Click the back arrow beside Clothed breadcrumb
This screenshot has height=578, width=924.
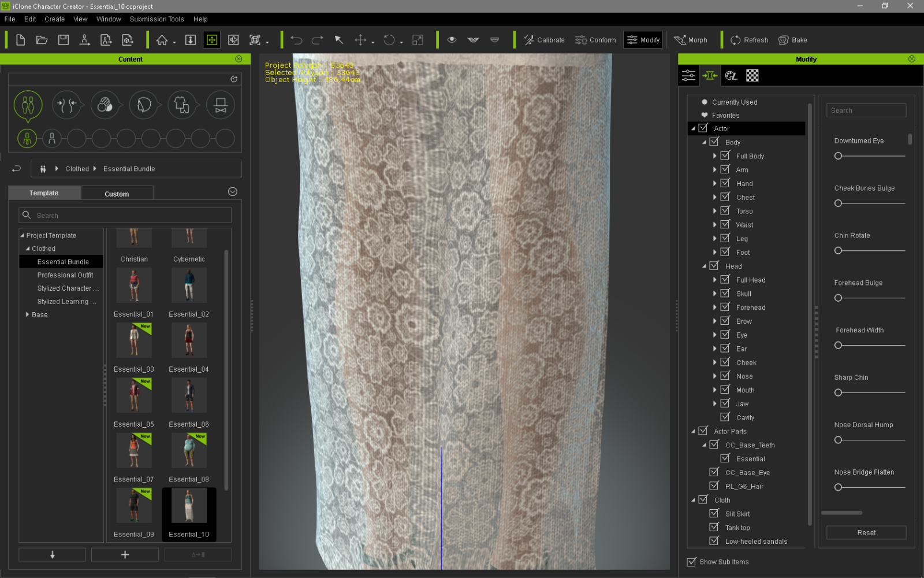(17, 168)
